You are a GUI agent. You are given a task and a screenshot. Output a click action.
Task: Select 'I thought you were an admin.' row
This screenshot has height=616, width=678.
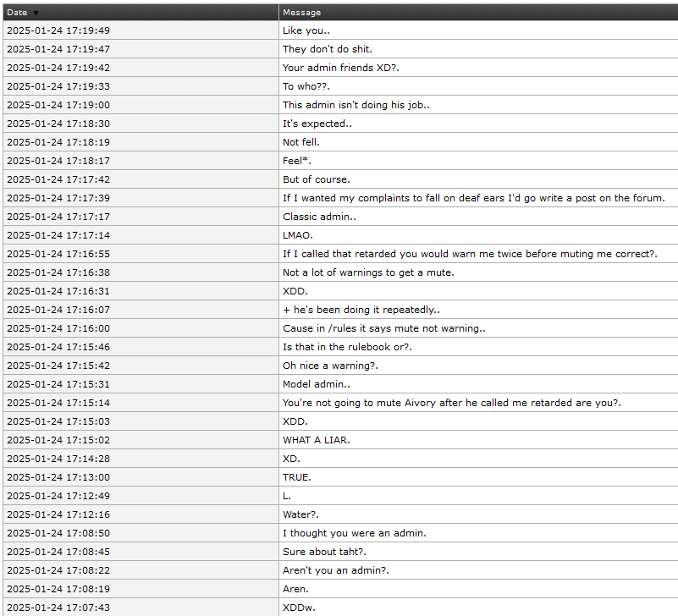[340, 533]
